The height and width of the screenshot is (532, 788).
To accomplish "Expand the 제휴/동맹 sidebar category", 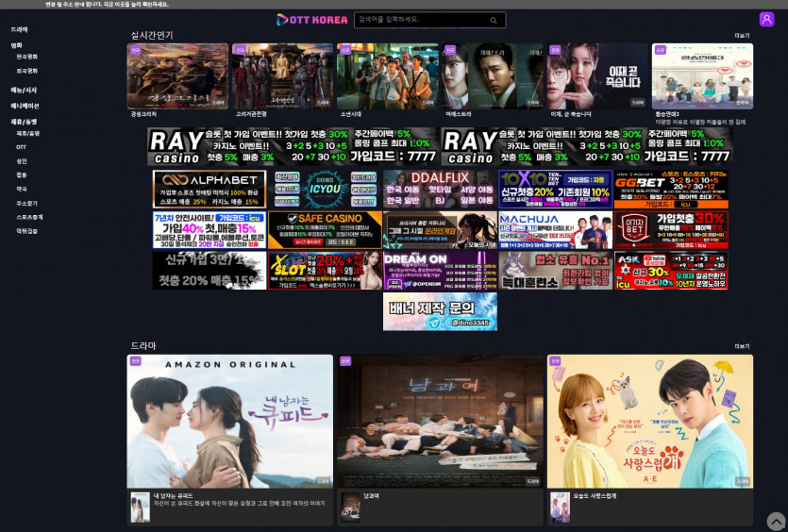I will (25, 122).
